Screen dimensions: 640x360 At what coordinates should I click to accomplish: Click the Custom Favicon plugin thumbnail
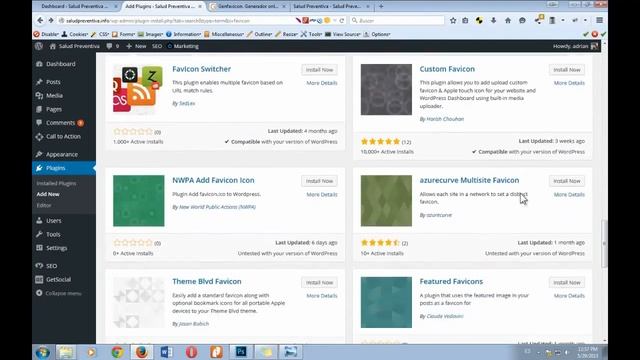point(386,89)
